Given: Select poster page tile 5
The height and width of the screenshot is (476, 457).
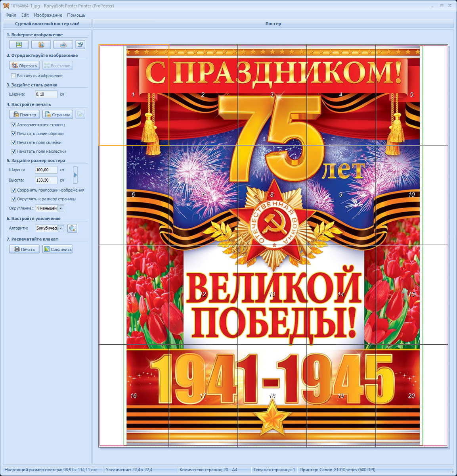Looking at the screenshot, I should pyautogui.click(x=411, y=95).
